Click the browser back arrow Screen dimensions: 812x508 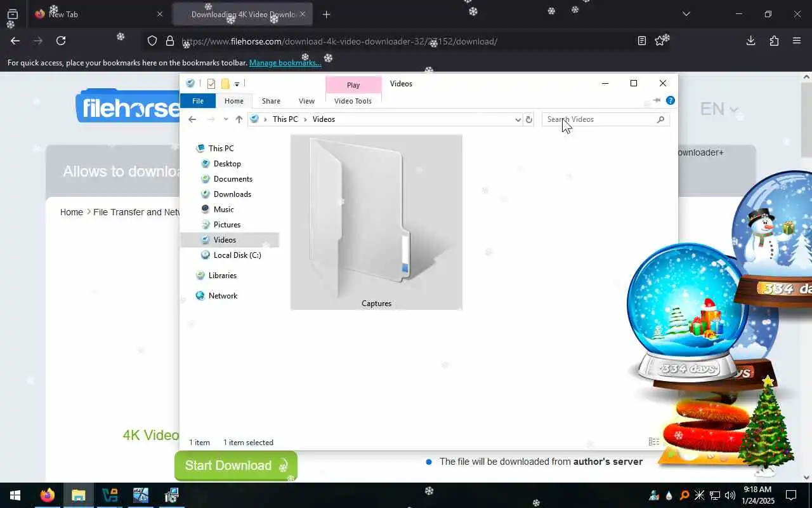pyautogui.click(x=15, y=41)
